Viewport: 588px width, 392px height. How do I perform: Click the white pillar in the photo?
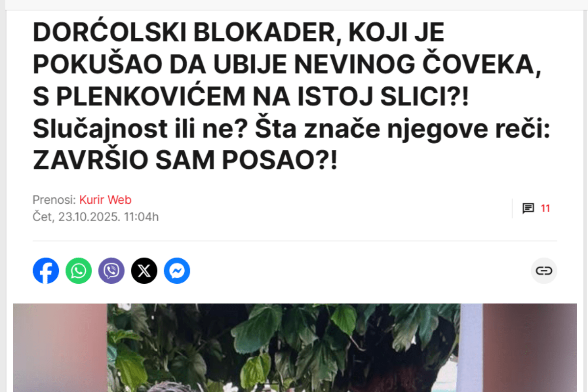pos(471,347)
